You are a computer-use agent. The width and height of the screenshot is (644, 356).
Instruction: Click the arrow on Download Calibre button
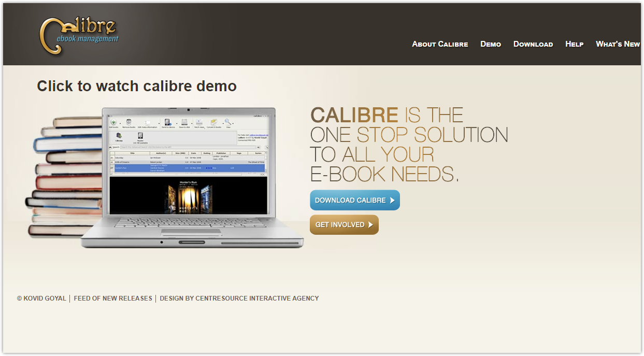point(392,200)
